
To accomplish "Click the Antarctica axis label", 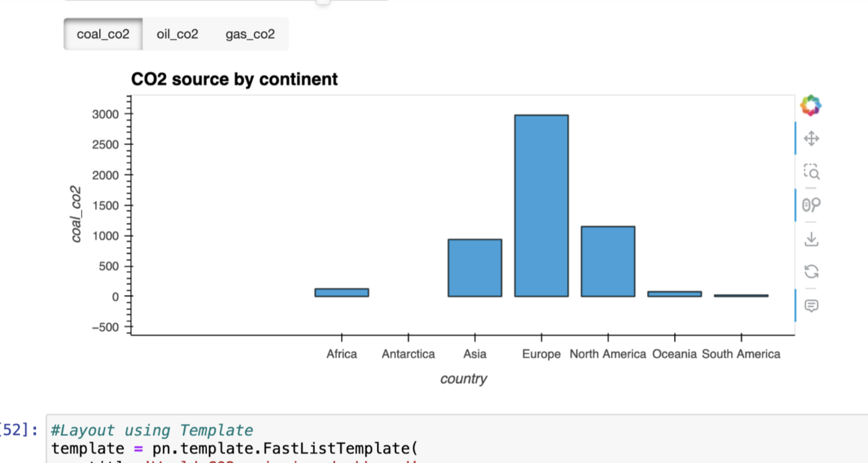I will (408, 354).
